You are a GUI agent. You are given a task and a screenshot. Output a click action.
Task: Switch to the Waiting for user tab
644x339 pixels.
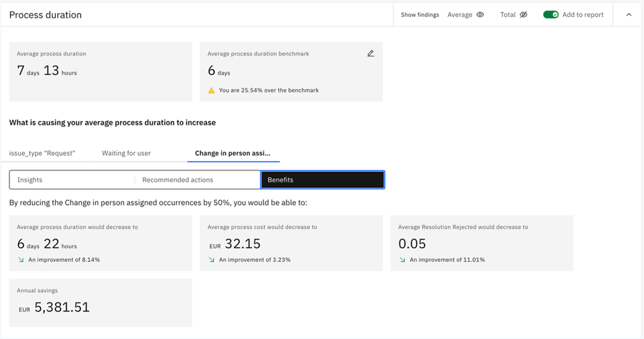click(126, 153)
